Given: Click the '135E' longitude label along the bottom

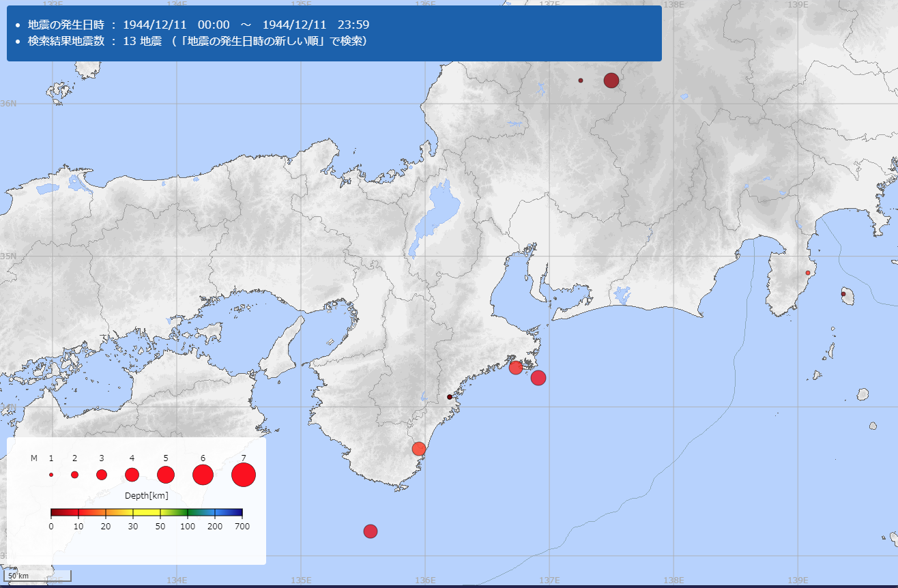Looking at the screenshot, I should click(301, 580).
